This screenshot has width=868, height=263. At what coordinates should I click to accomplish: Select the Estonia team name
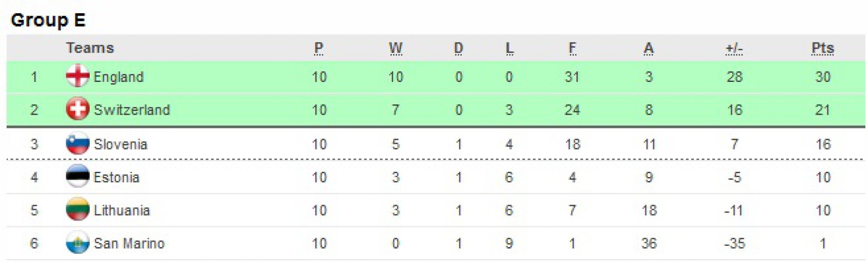pyautogui.click(x=116, y=177)
